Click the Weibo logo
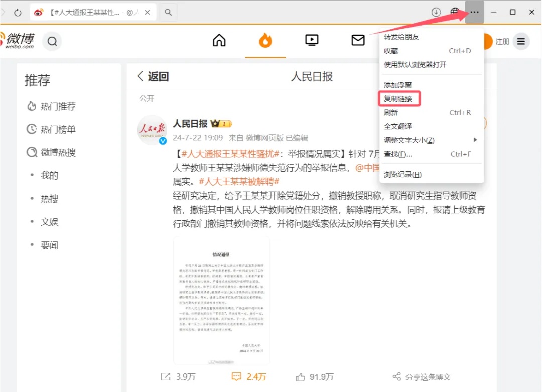This screenshot has width=542, height=392. [18, 41]
